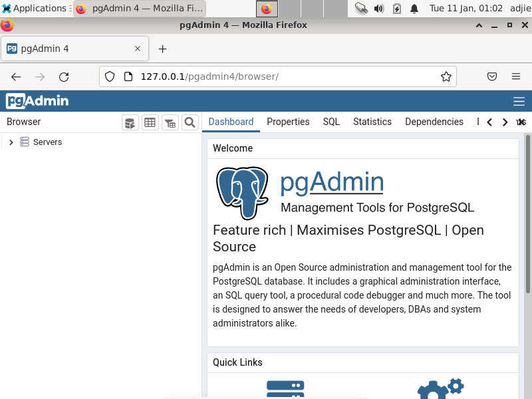The height and width of the screenshot is (399, 532).
Task: Switch to the Dashboard tab
Action: pos(231,122)
